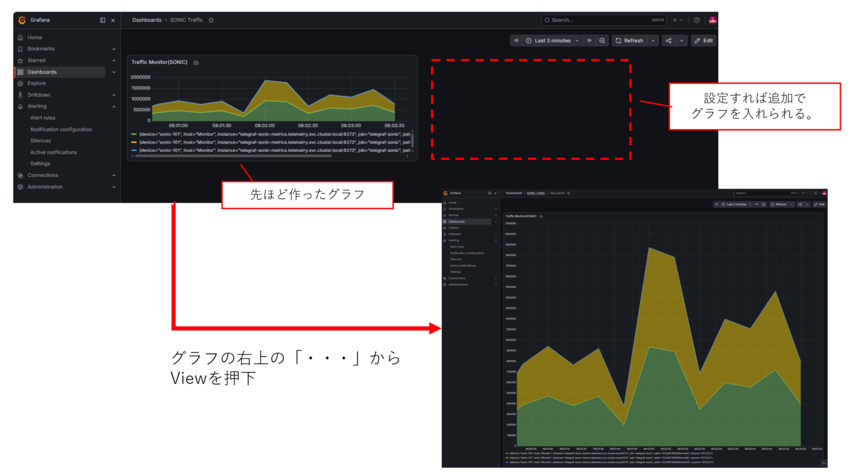This screenshot has width=850, height=476.
Task: Open the Last 3 minutes picker in the View panel window
Action: point(737,204)
